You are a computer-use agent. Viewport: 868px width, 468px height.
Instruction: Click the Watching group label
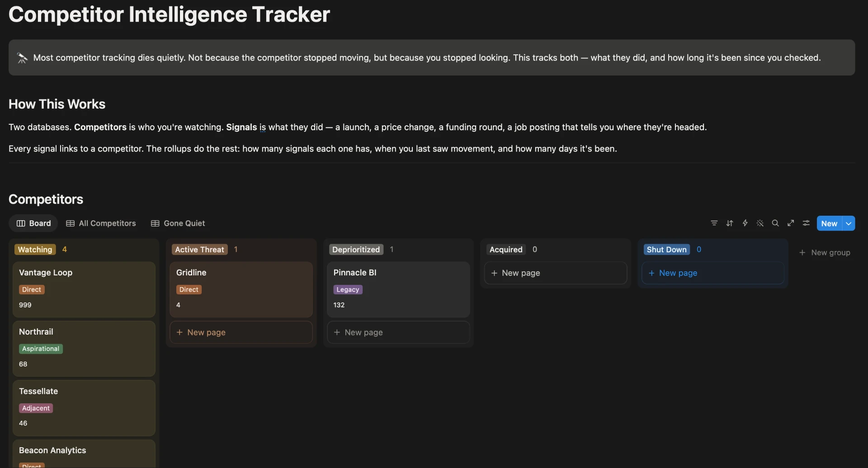point(35,250)
